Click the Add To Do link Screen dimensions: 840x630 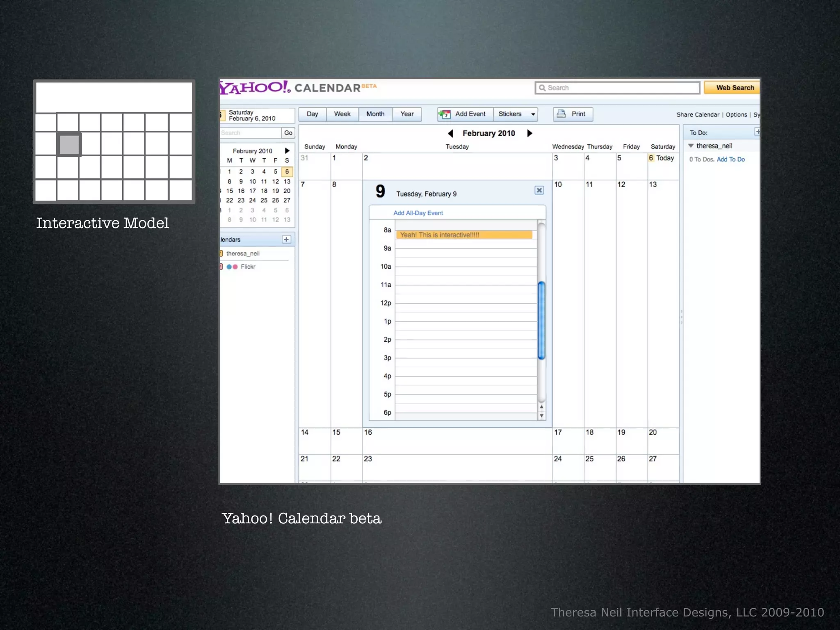pos(730,160)
